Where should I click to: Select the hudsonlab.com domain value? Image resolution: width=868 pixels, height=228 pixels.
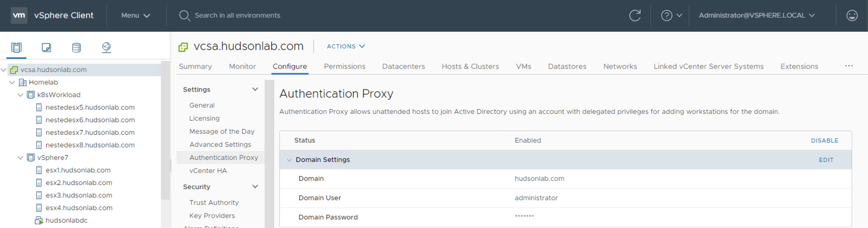pos(539,179)
